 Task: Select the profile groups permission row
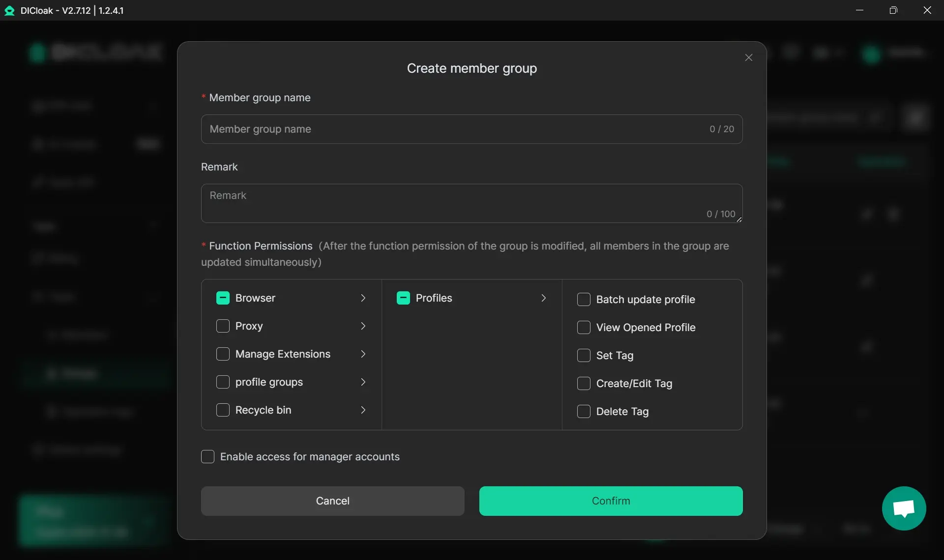click(269, 382)
